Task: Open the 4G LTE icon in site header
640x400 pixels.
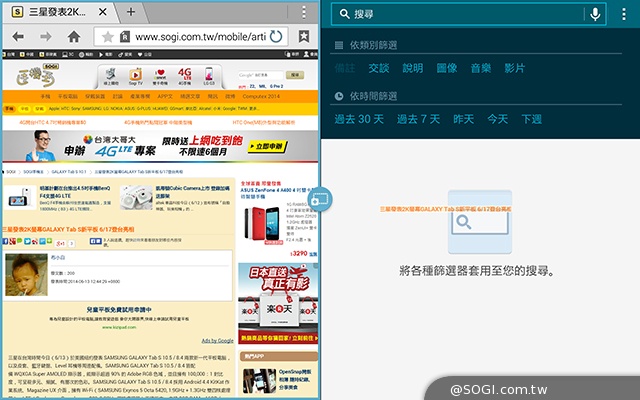Action: pos(185,77)
